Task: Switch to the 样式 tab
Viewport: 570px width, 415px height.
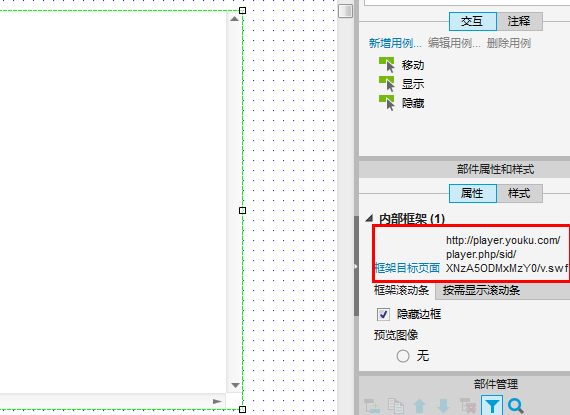Action: coord(519,193)
